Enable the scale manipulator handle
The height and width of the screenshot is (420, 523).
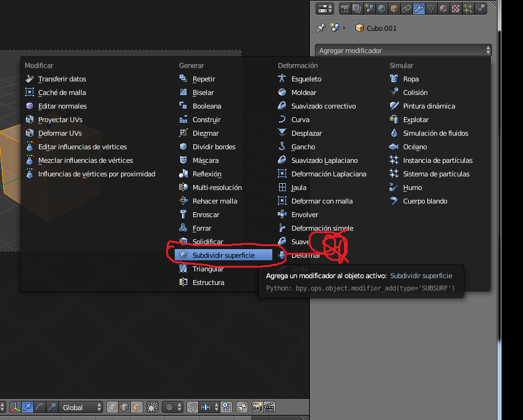(x=52, y=407)
